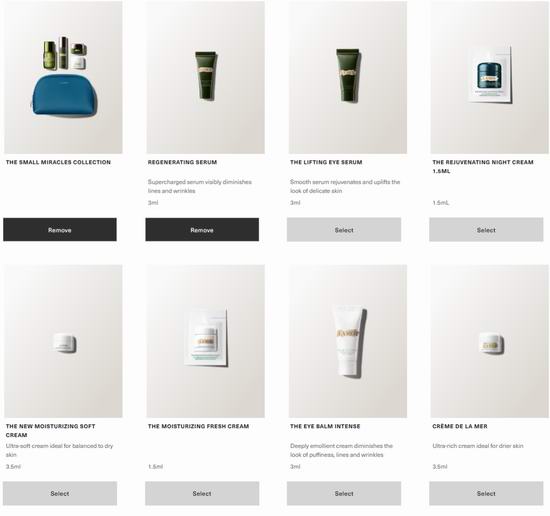The width and height of the screenshot is (550, 516).
Task: Select The Lifting Eye Serum sample
Action: [x=344, y=229]
